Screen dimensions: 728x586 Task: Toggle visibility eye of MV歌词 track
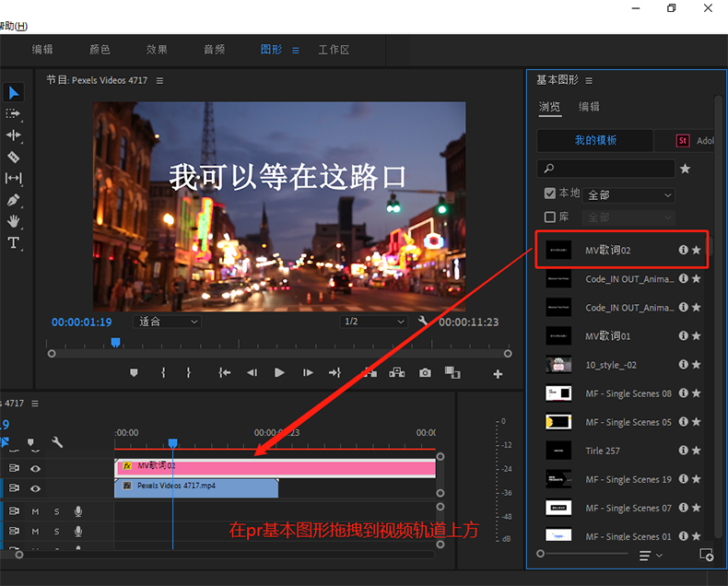pos(35,468)
